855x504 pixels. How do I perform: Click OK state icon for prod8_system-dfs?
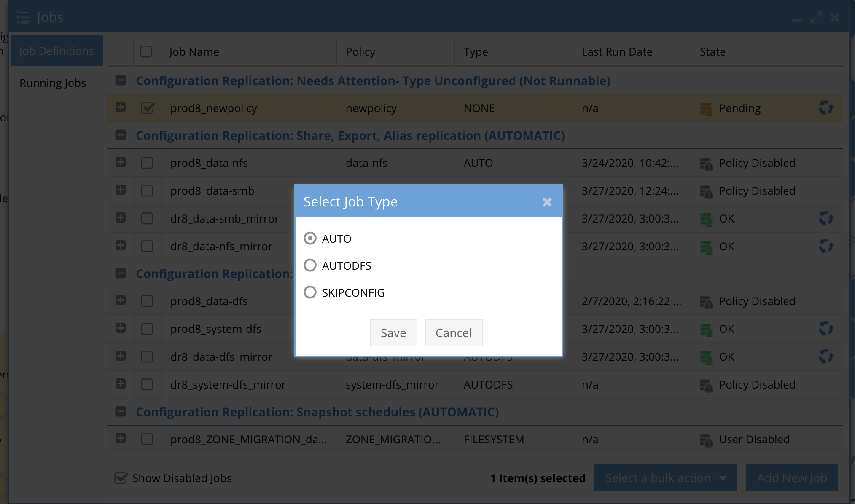pyautogui.click(x=706, y=330)
